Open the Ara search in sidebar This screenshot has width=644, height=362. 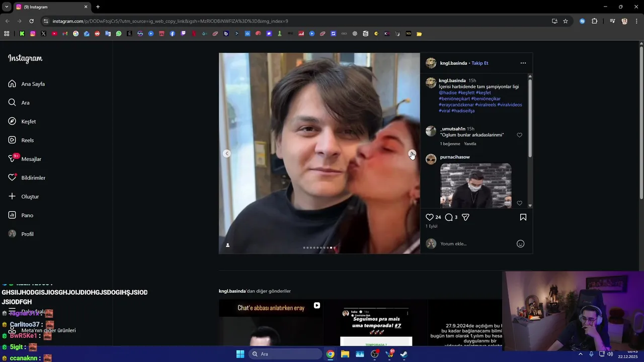(x=19, y=103)
